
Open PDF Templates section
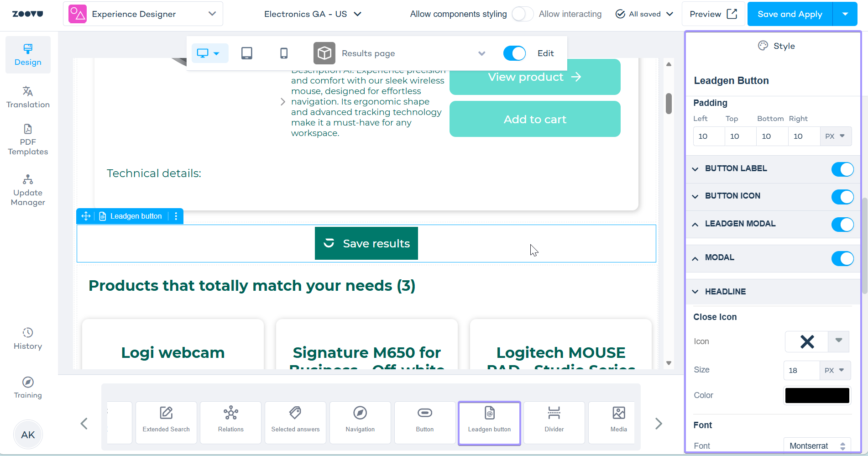click(x=28, y=140)
